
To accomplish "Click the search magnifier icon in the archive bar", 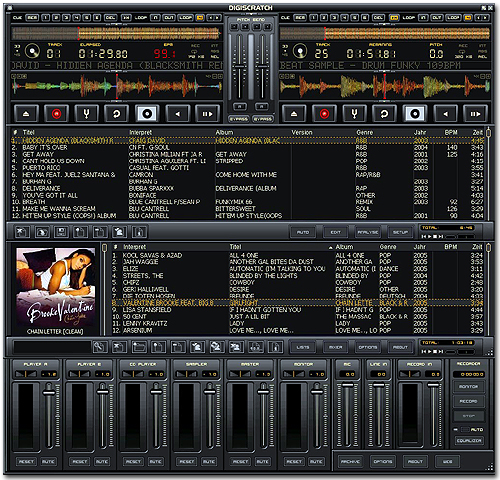I will click(99, 347).
